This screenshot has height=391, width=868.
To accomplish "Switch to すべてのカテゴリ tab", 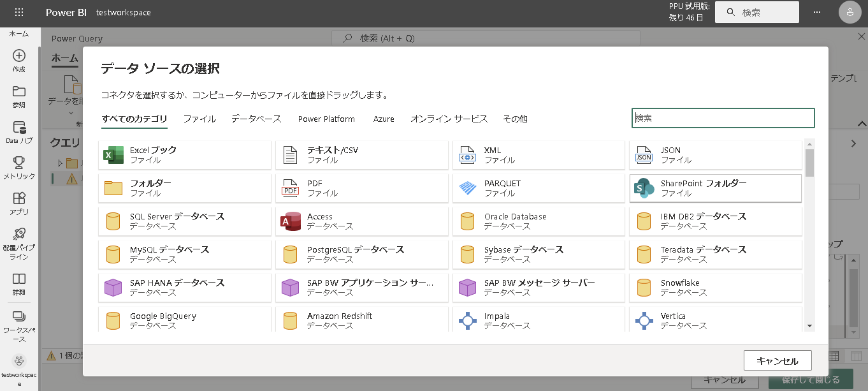I will tap(134, 119).
